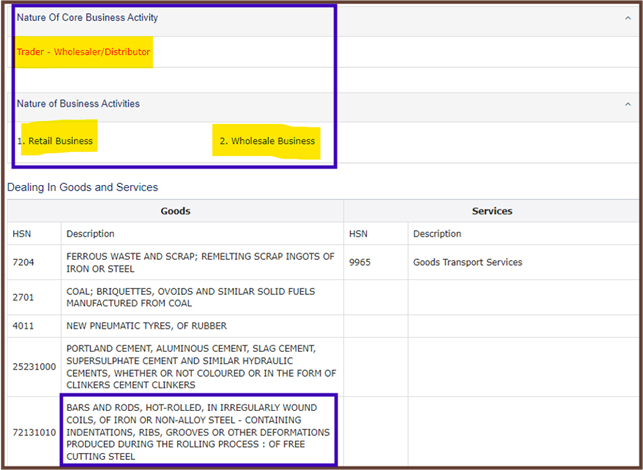Click the Description header under Goods
The image size is (643, 470).
90,234
